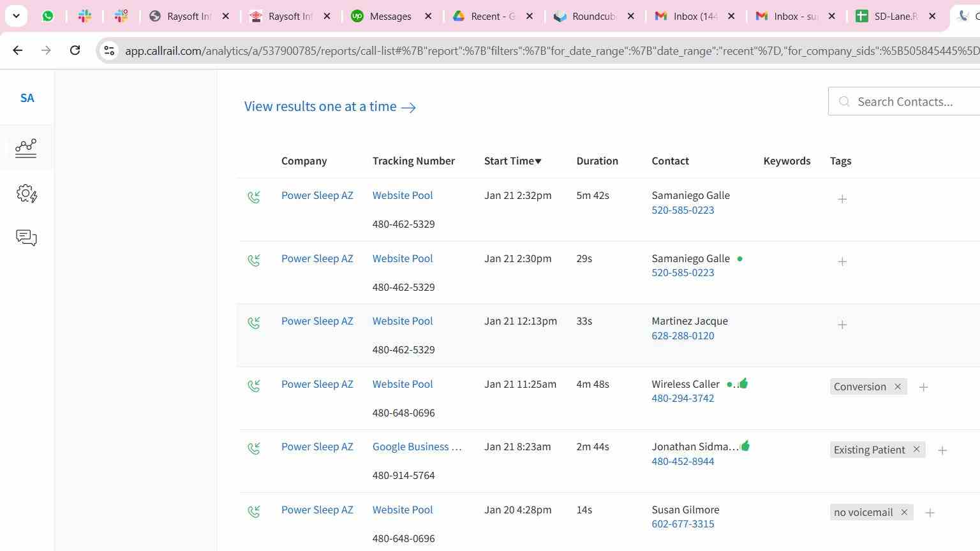Switch to the SD-Lane spreadsheet tab
Image resolution: width=980 pixels, height=551 pixels.
click(896, 16)
